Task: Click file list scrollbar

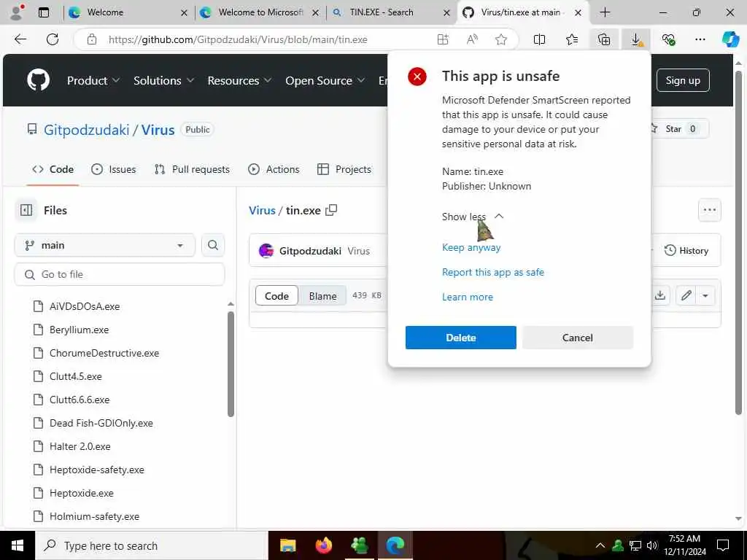Action: click(231, 365)
